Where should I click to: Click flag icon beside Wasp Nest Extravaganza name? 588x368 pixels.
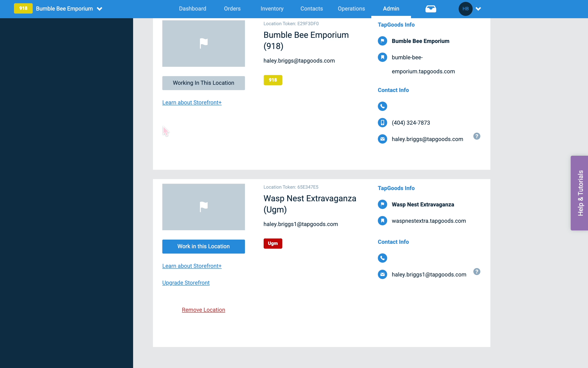pyautogui.click(x=382, y=205)
